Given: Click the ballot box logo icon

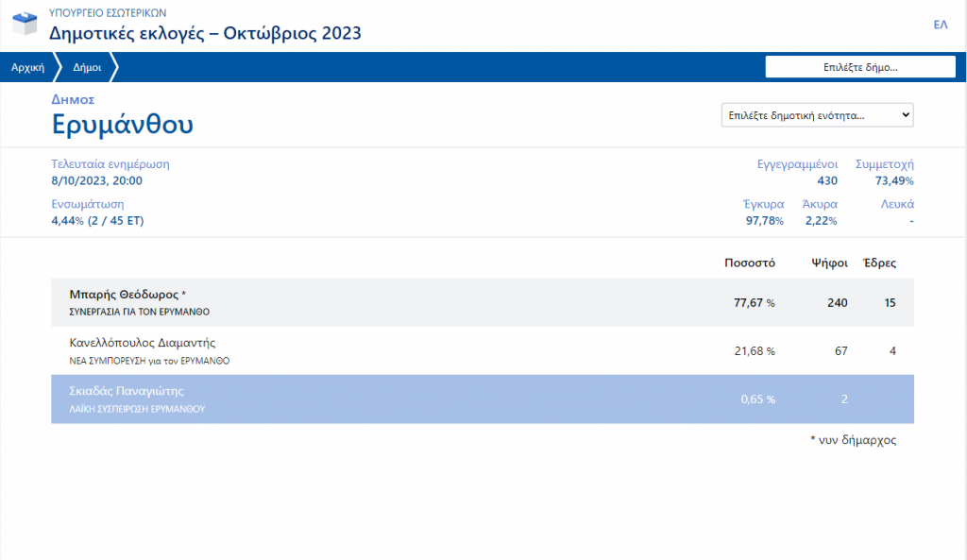Looking at the screenshot, I should click(25, 24).
